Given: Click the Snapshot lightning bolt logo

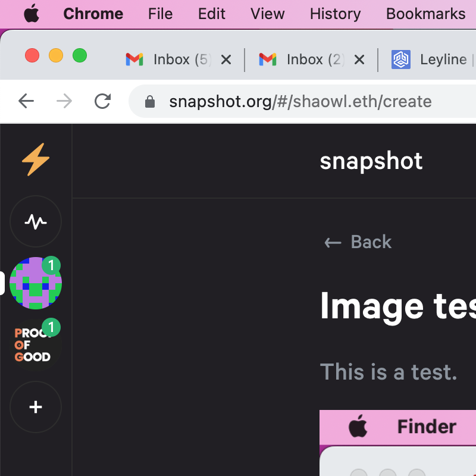Looking at the screenshot, I should 36,160.
